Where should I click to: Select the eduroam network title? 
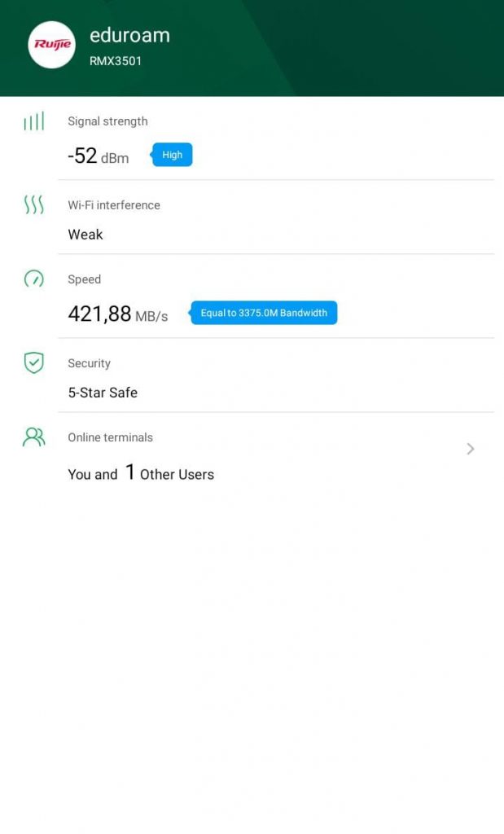coord(129,35)
